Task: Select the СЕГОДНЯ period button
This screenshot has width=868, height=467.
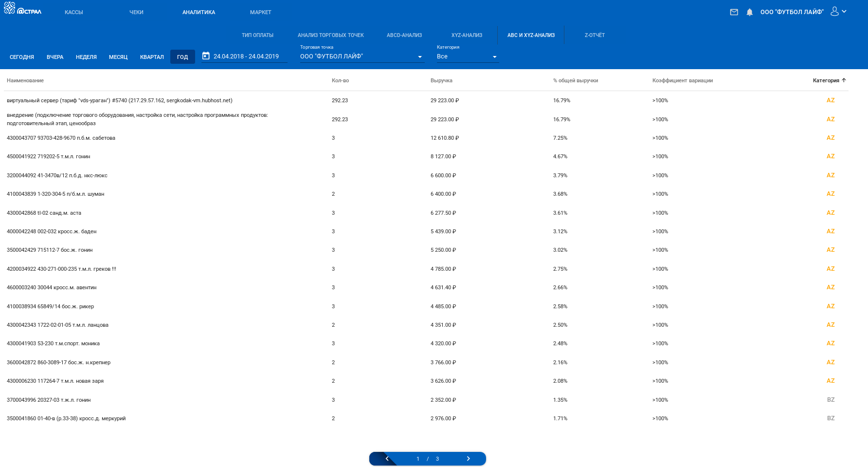Action: point(22,57)
